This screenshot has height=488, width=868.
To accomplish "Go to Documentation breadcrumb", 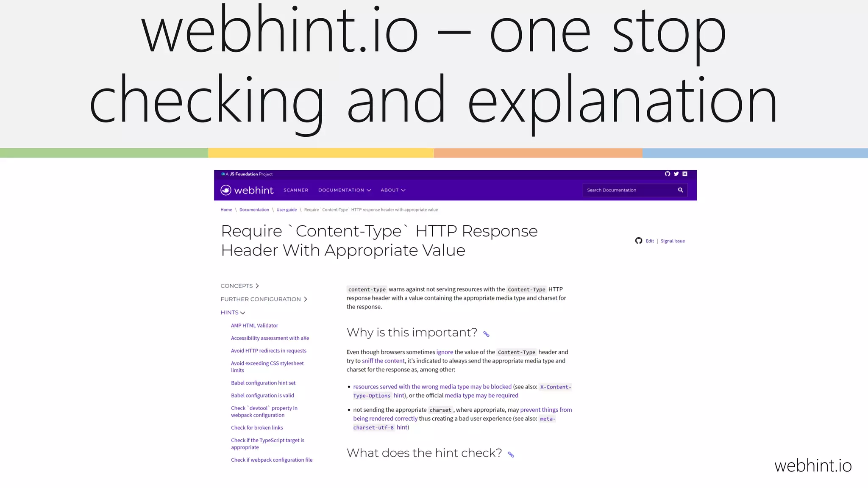I will [x=254, y=210].
